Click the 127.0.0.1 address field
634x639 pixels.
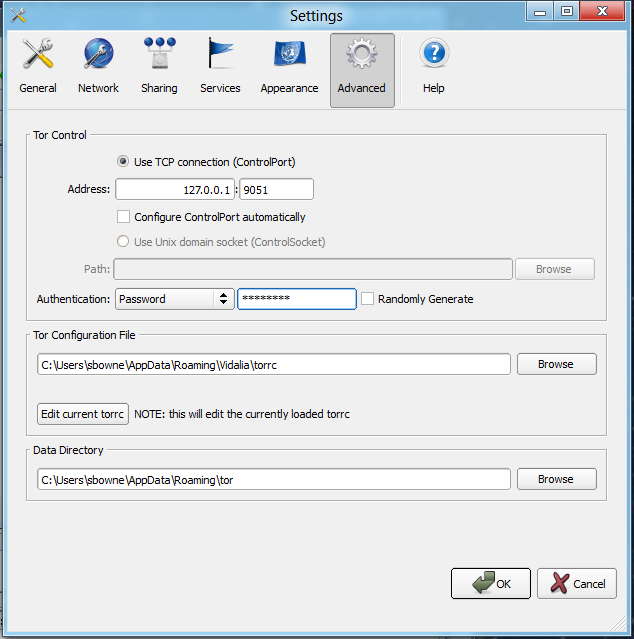point(175,189)
